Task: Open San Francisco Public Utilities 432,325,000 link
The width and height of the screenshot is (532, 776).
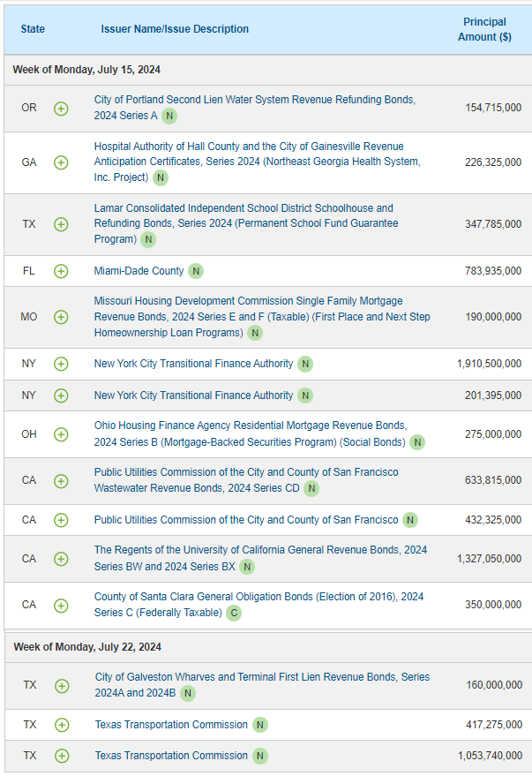Action: (x=246, y=520)
